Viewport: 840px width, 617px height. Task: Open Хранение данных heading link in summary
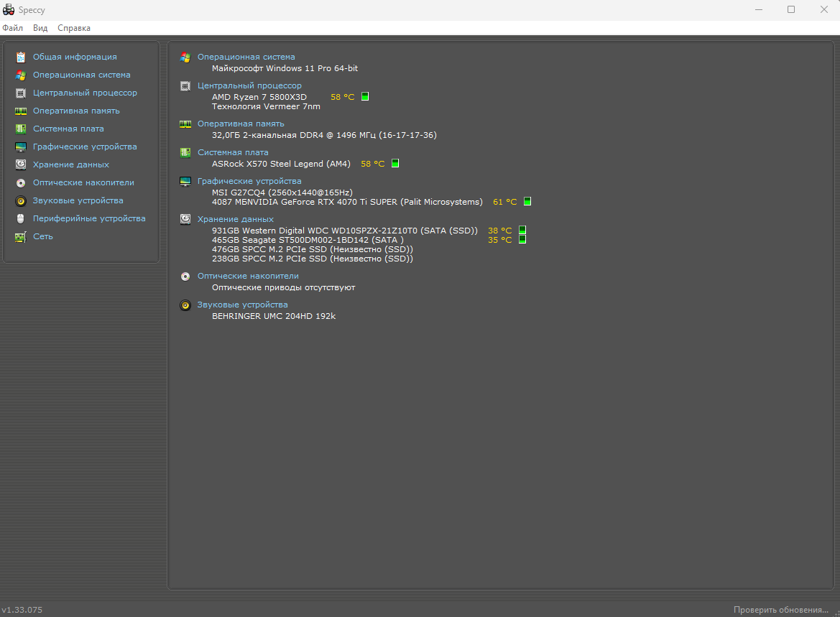click(235, 219)
